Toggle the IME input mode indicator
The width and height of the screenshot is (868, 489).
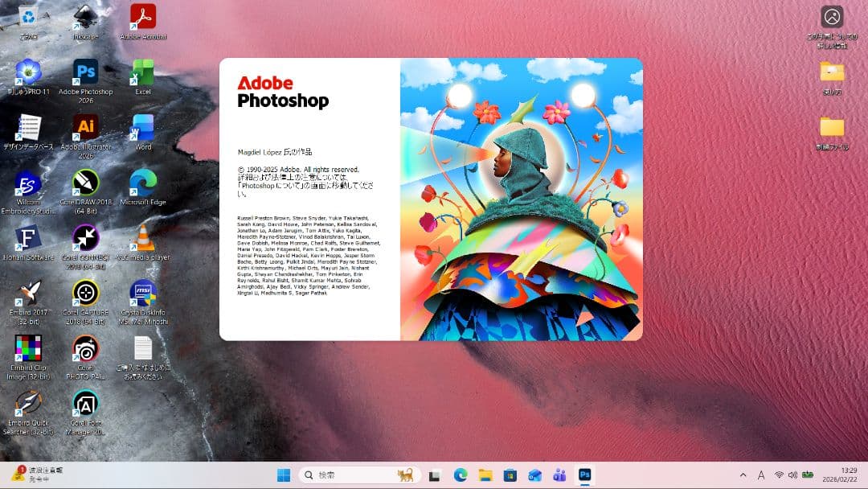point(760,475)
